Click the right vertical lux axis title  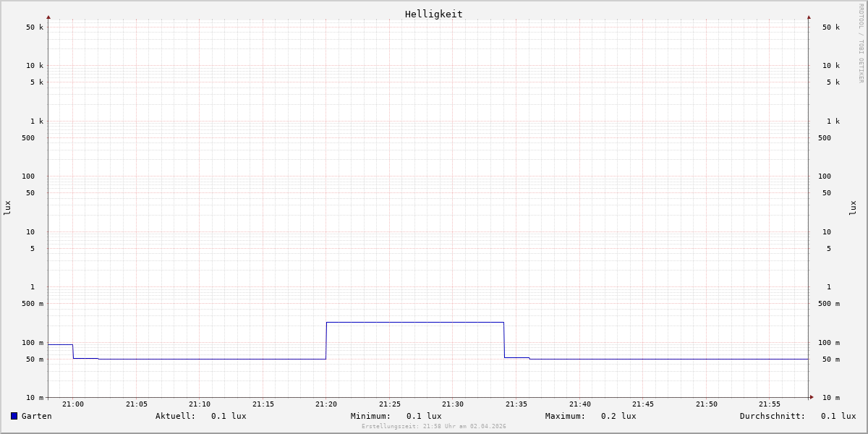coord(853,208)
